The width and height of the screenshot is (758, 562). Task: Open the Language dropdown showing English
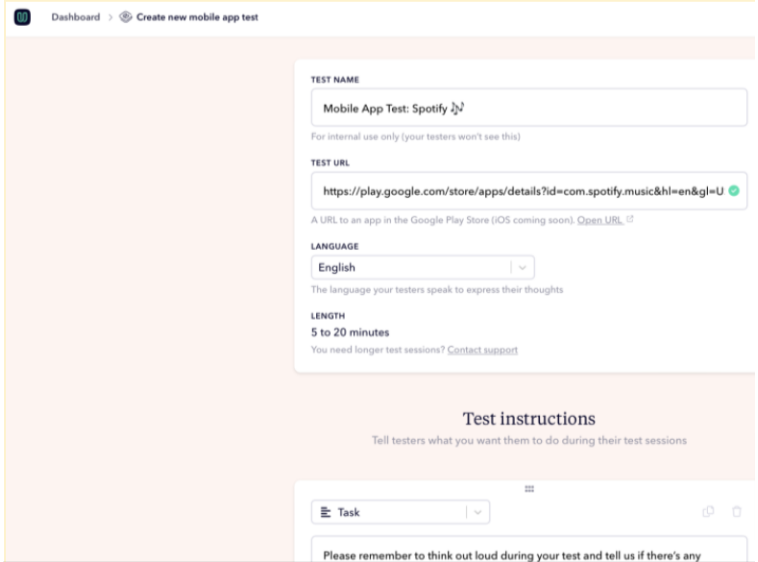pyautogui.click(x=423, y=267)
